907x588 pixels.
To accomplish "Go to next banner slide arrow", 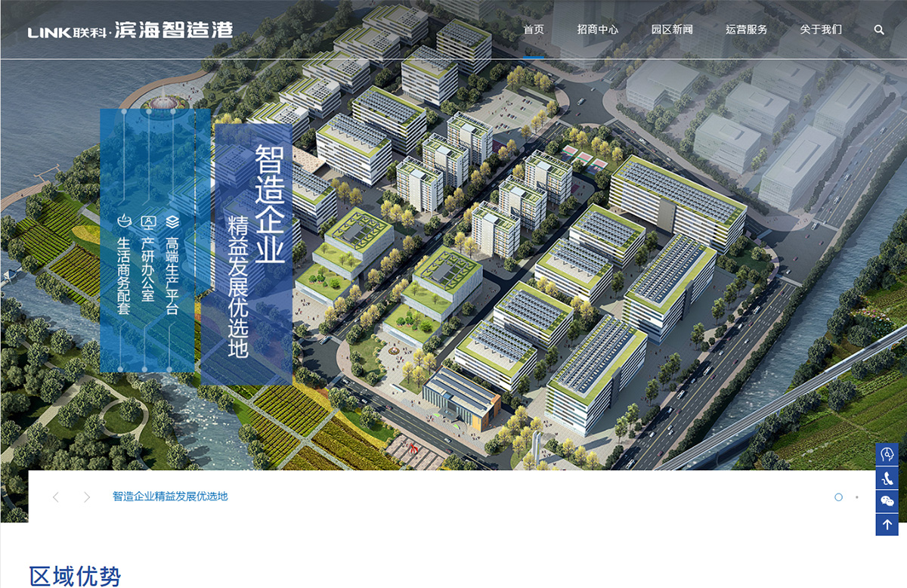I will 87,497.
